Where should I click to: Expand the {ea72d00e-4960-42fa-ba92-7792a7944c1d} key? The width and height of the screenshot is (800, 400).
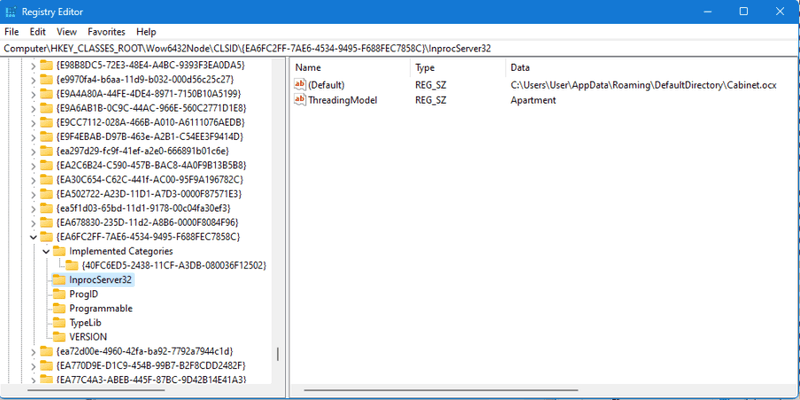(33, 351)
